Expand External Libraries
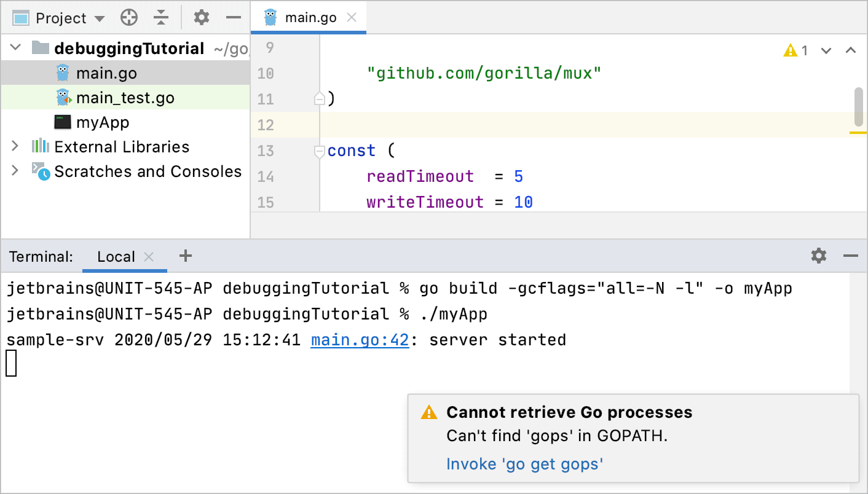This screenshot has width=868, height=494. click(x=15, y=147)
